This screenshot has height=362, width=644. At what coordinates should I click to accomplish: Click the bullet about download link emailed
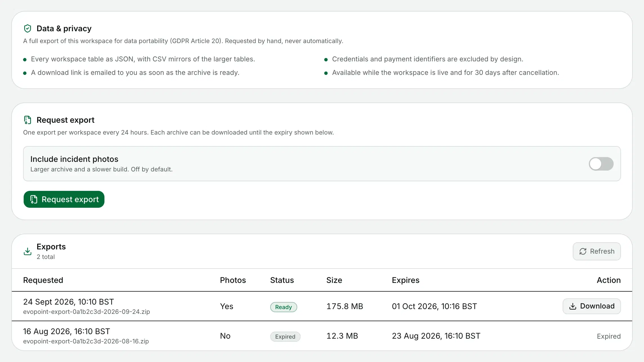(135, 73)
